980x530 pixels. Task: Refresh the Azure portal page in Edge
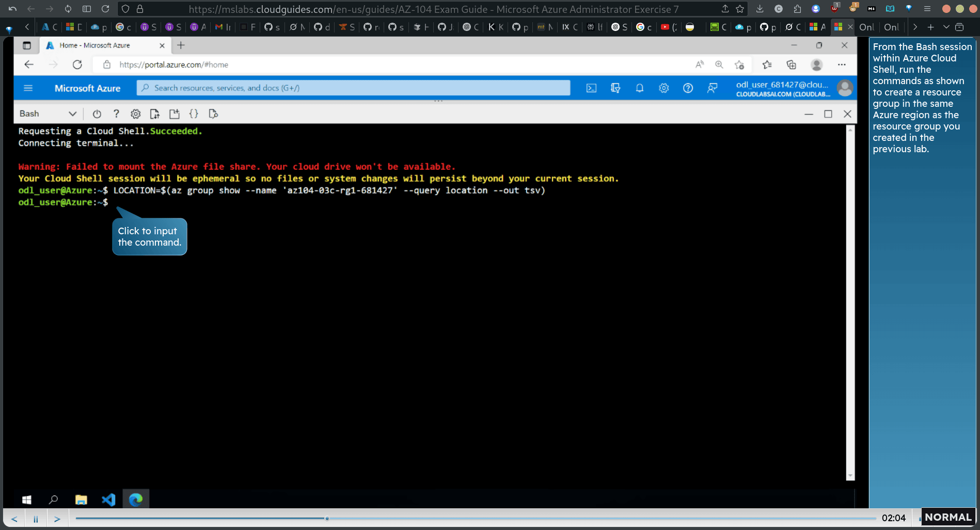pos(77,65)
